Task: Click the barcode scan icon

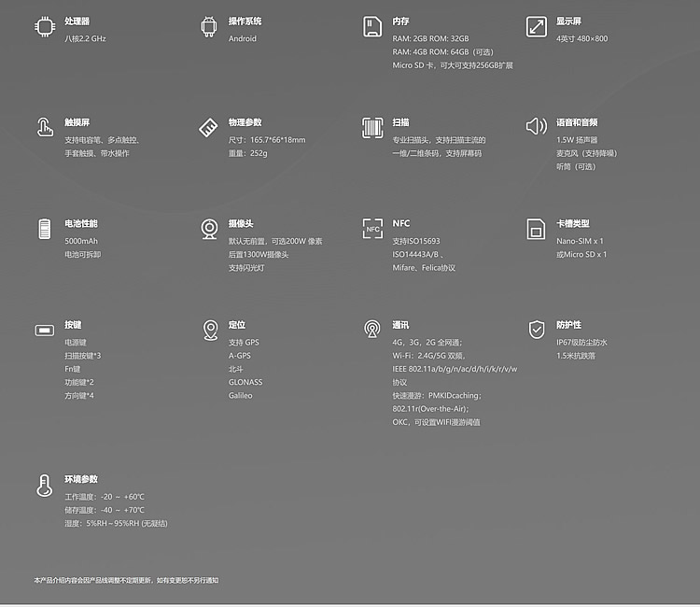Action: [372, 127]
